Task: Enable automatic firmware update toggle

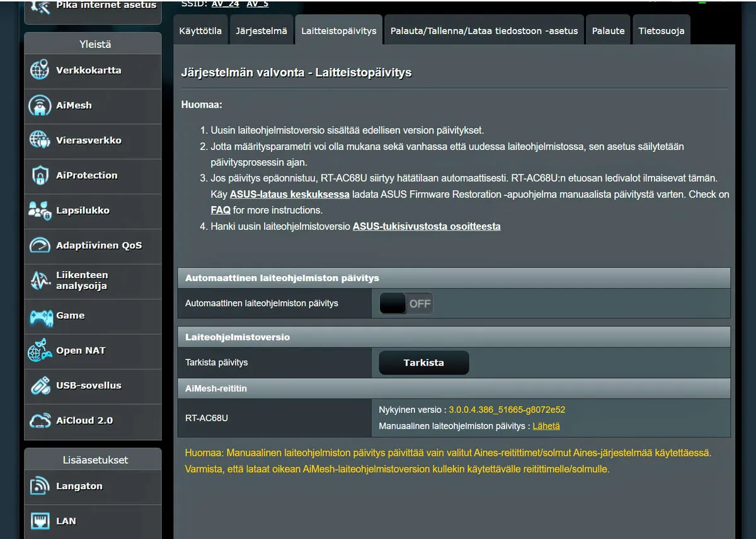Action: [x=406, y=304]
